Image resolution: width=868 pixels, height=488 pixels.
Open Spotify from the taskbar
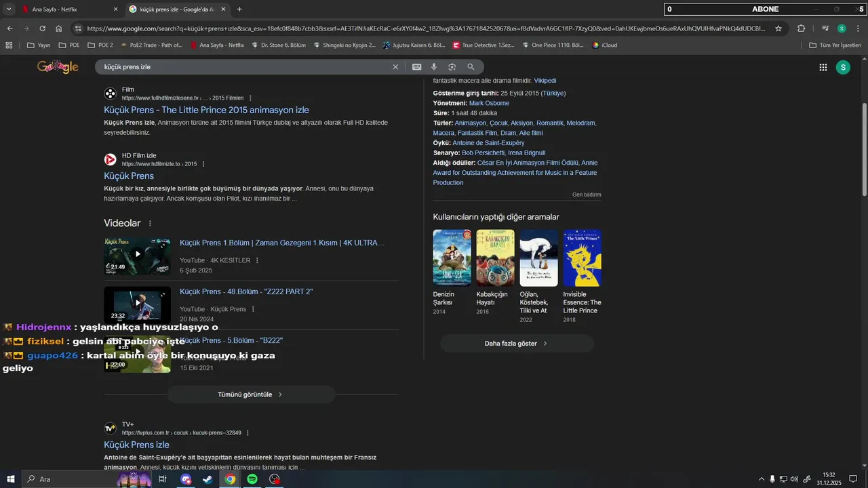(252, 479)
